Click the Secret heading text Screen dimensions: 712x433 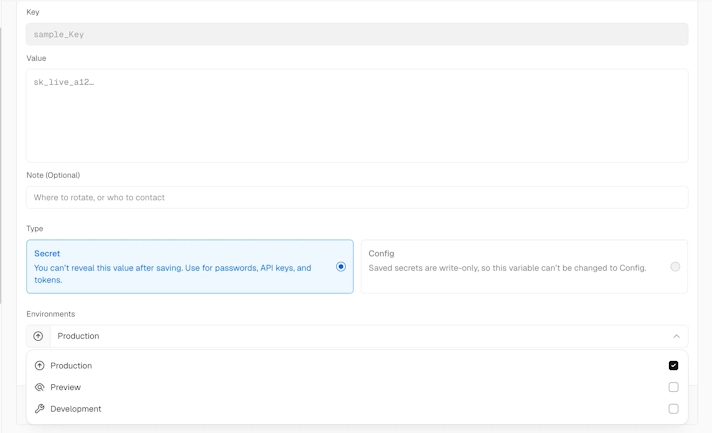point(47,253)
